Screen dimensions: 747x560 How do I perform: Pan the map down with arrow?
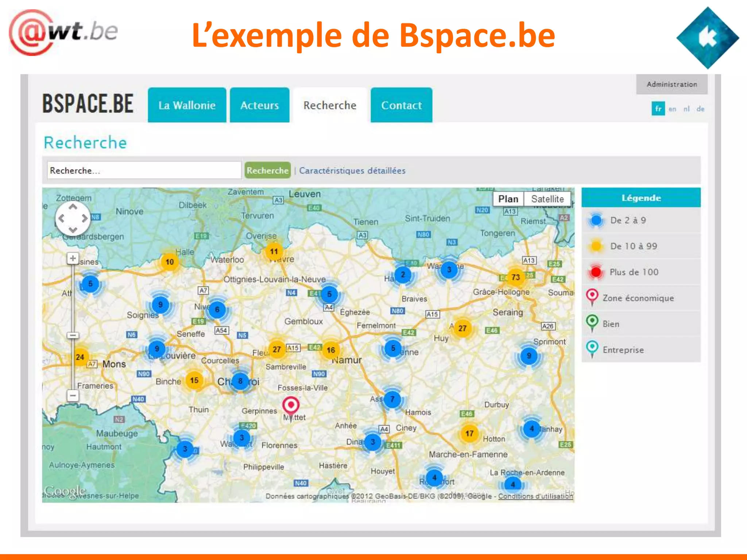click(73, 230)
